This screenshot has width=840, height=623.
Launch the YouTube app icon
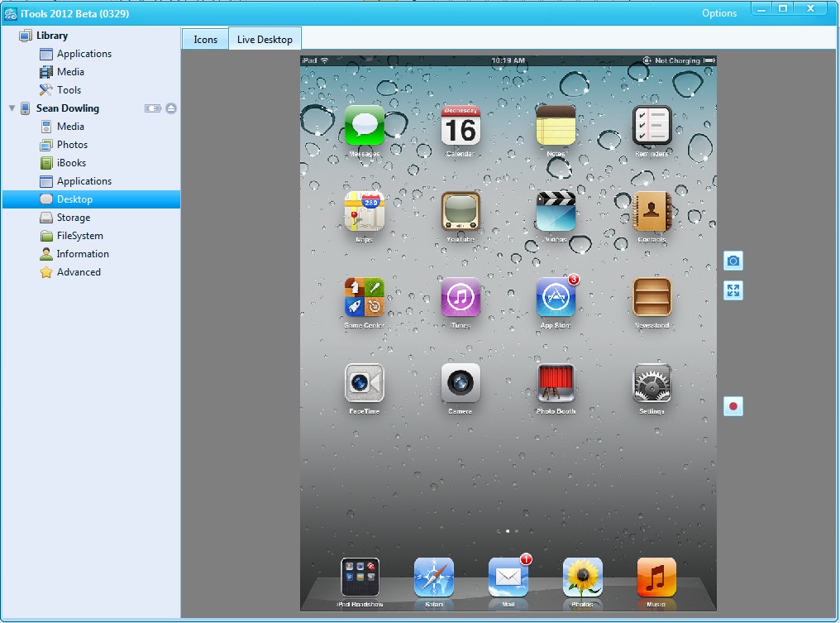[x=461, y=211]
